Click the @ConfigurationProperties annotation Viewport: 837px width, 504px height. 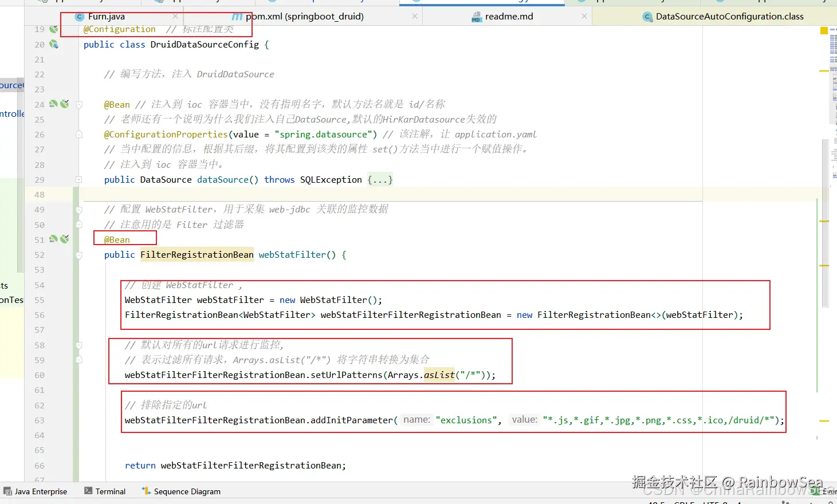[166, 135]
